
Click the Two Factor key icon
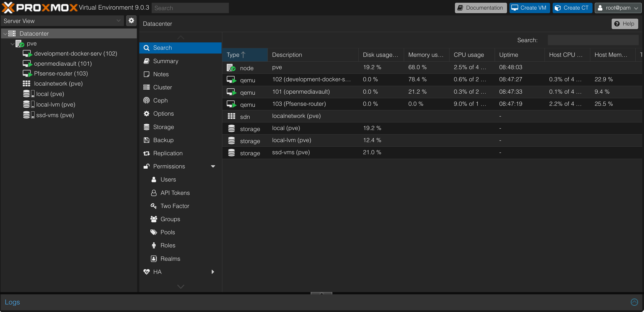pyautogui.click(x=153, y=206)
